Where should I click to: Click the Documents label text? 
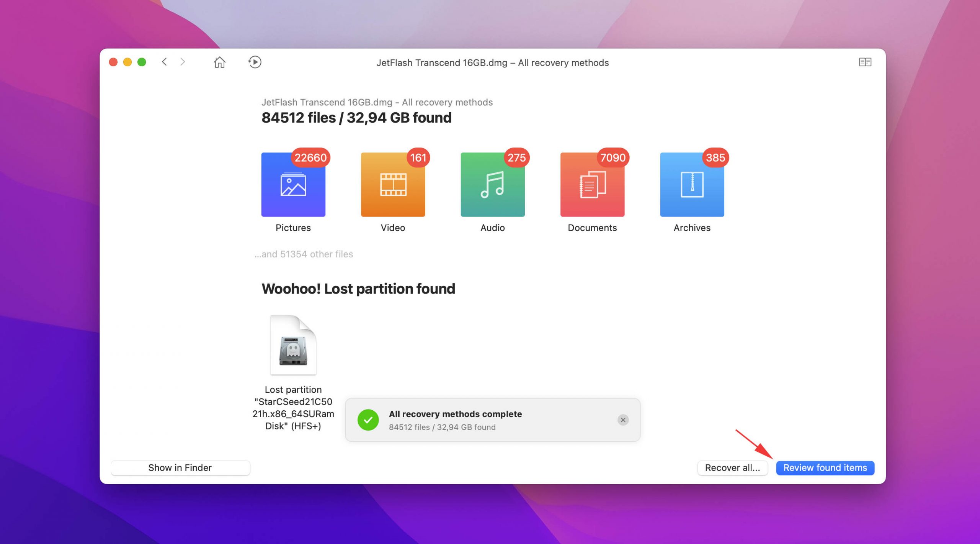592,228
